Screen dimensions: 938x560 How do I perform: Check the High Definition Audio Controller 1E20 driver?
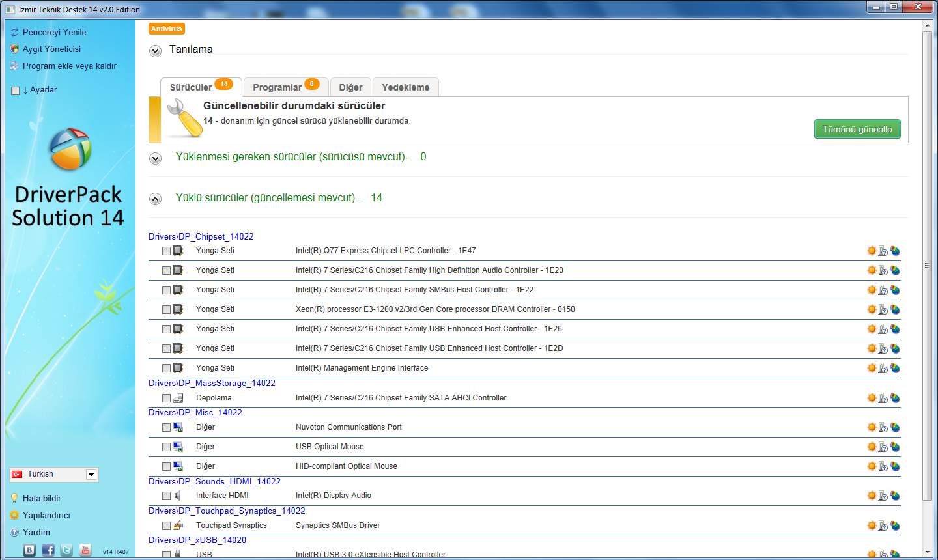tap(166, 270)
